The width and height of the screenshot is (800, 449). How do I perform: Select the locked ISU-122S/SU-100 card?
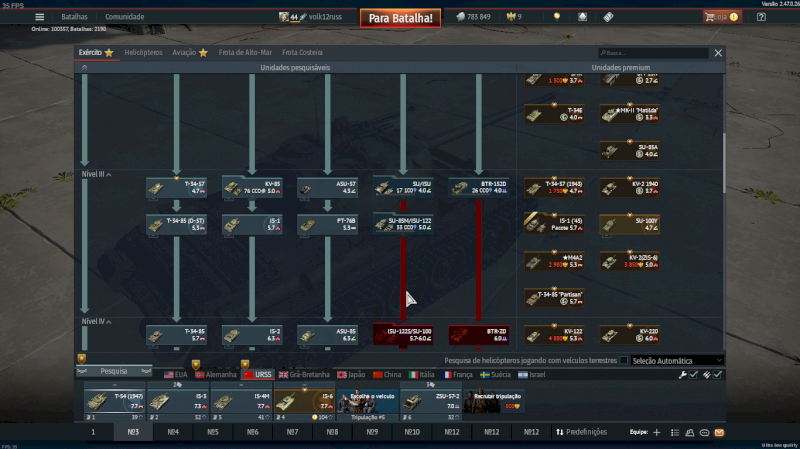(403, 335)
